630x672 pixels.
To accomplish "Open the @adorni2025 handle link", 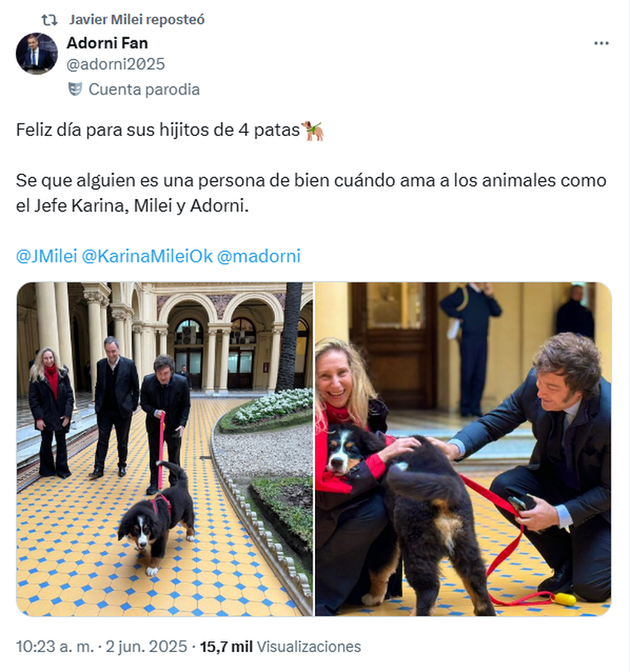I will [x=116, y=65].
